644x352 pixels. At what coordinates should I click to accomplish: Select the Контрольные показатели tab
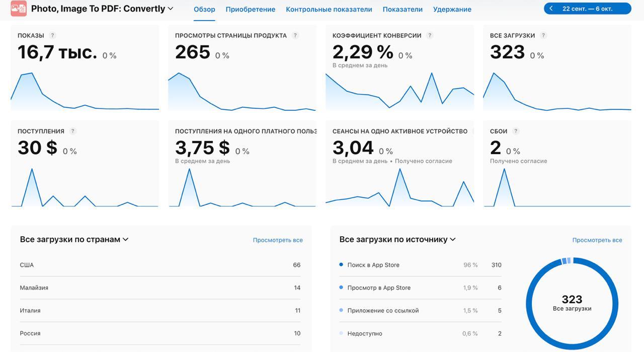329,9
